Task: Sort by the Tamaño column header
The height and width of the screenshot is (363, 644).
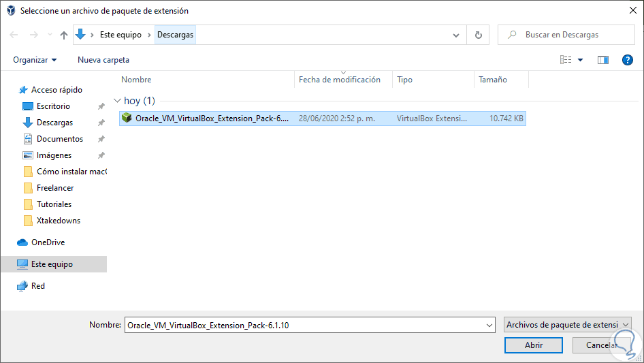Action: (493, 80)
